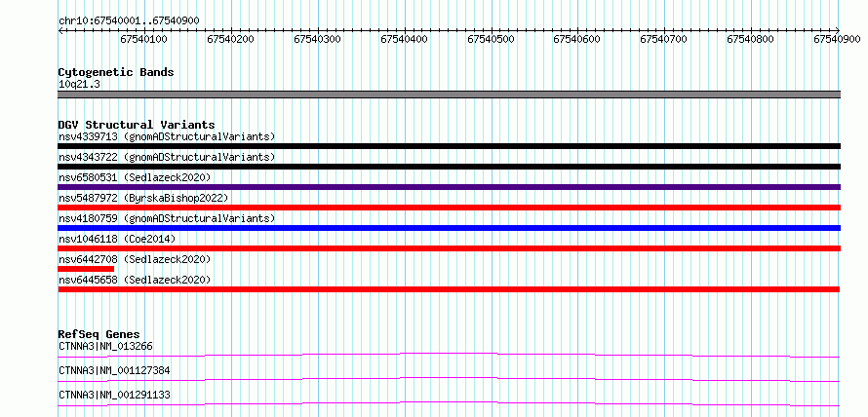Click ruler tick label 67540800
This screenshot has width=868, height=417.
(x=751, y=39)
